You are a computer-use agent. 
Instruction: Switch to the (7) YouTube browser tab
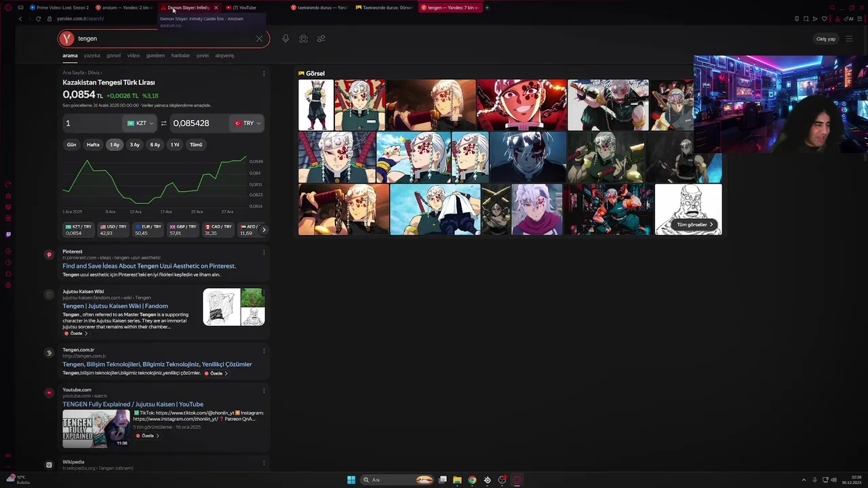pos(245,7)
